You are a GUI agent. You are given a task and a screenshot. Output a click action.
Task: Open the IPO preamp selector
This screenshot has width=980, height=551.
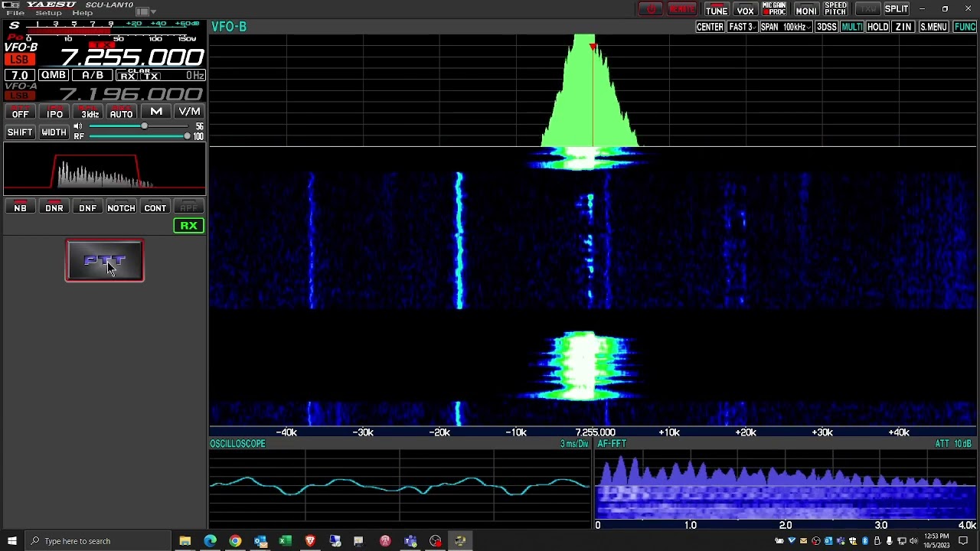[x=54, y=113]
